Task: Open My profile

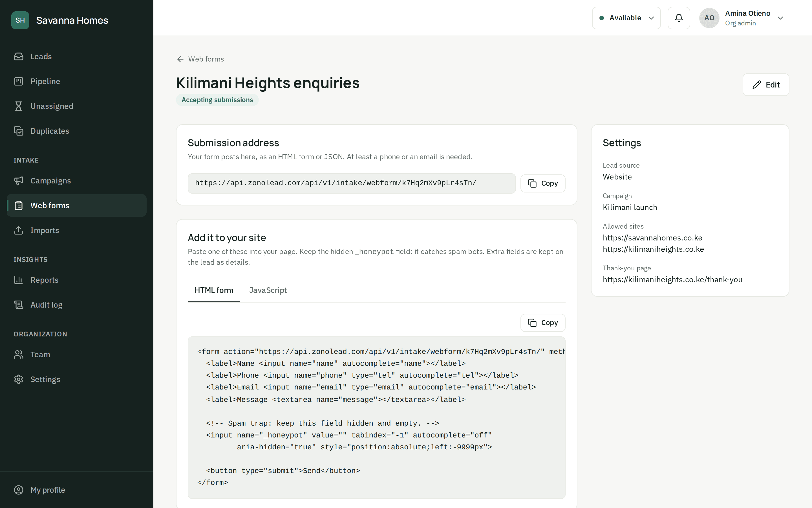Action: coord(76,490)
